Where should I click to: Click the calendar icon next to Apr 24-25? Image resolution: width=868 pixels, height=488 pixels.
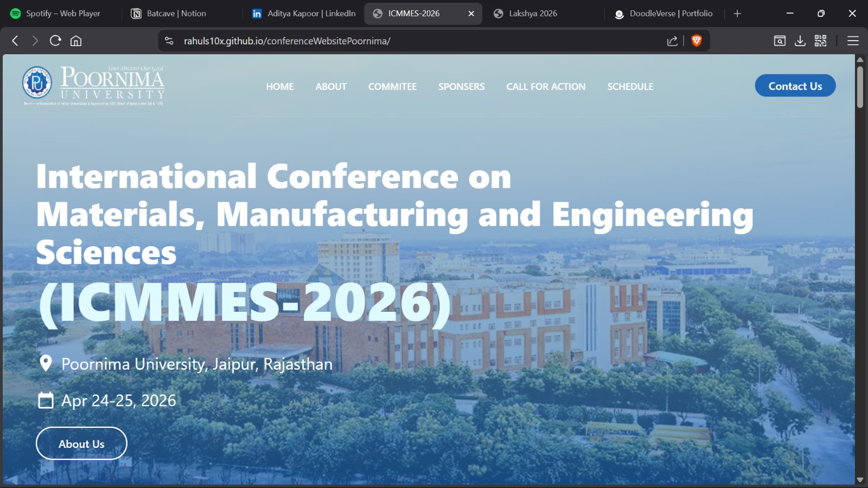coord(46,401)
